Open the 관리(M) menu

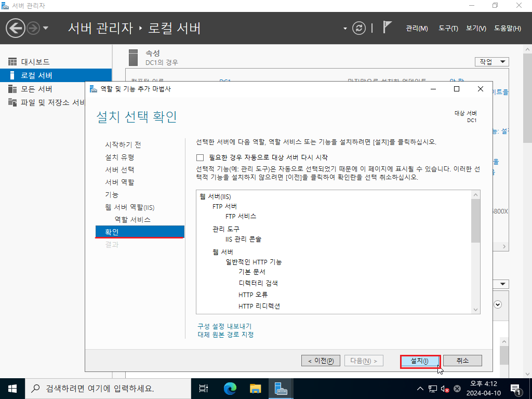(x=417, y=29)
